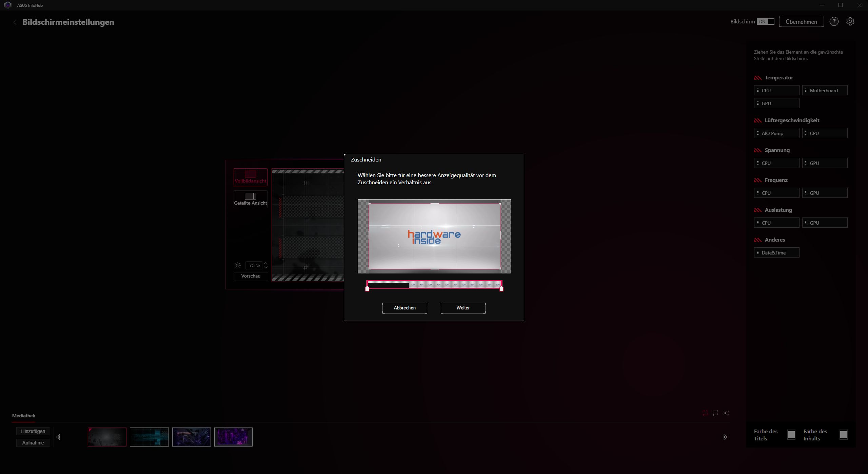The width and height of the screenshot is (868, 474).
Task: Pick the Auslastung GPU element
Action: (x=825, y=223)
